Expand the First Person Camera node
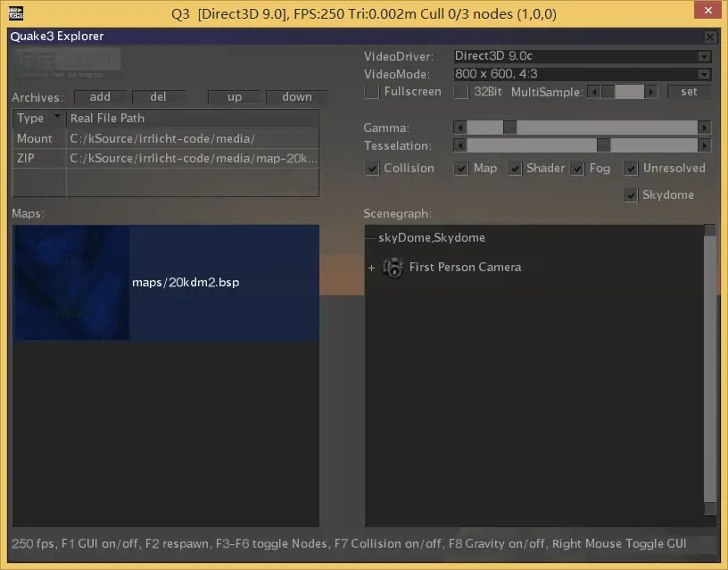 point(372,268)
